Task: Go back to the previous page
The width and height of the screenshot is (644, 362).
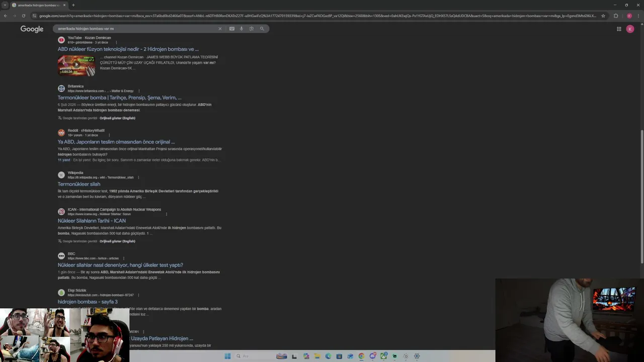Action: click(x=6, y=16)
